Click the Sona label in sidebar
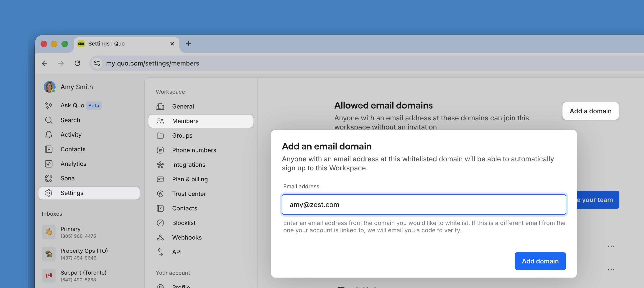The height and width of the screenshot is (288, 644). 67,178
